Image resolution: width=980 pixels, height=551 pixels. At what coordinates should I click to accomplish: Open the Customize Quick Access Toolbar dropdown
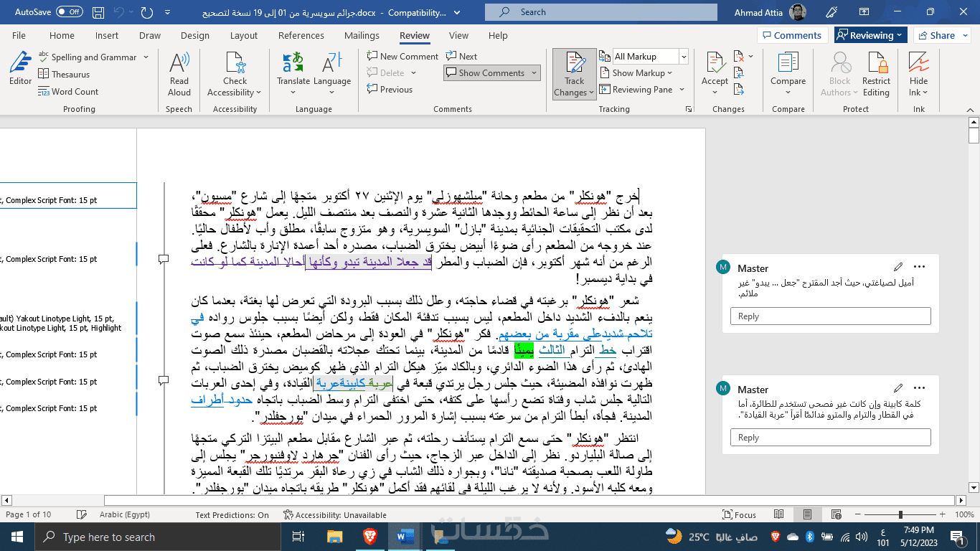[x=167, y=12]
